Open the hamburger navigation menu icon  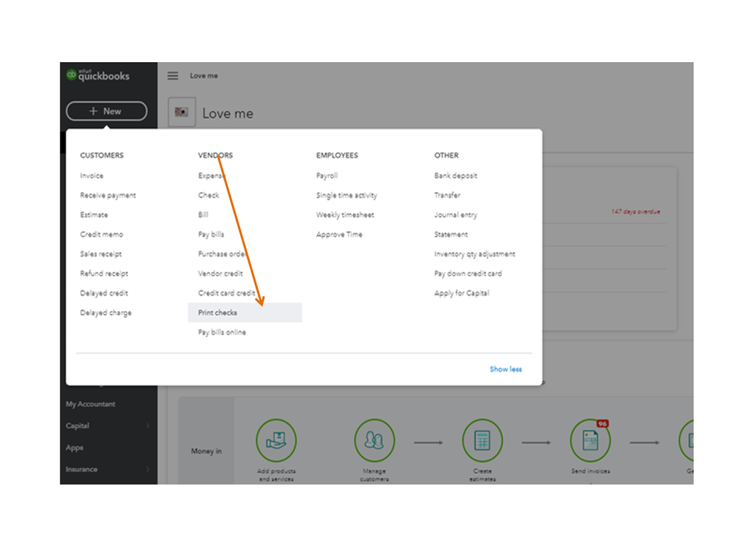tap(173, 76)
